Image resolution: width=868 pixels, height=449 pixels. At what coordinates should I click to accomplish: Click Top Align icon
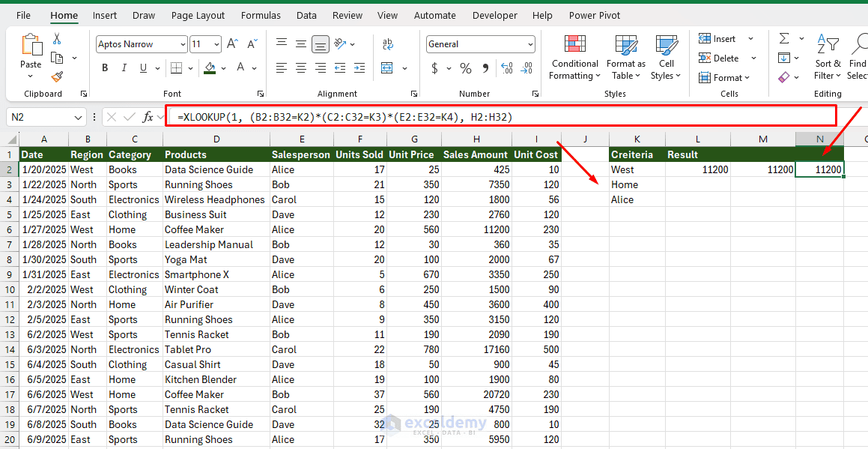[x=282, y=43]
